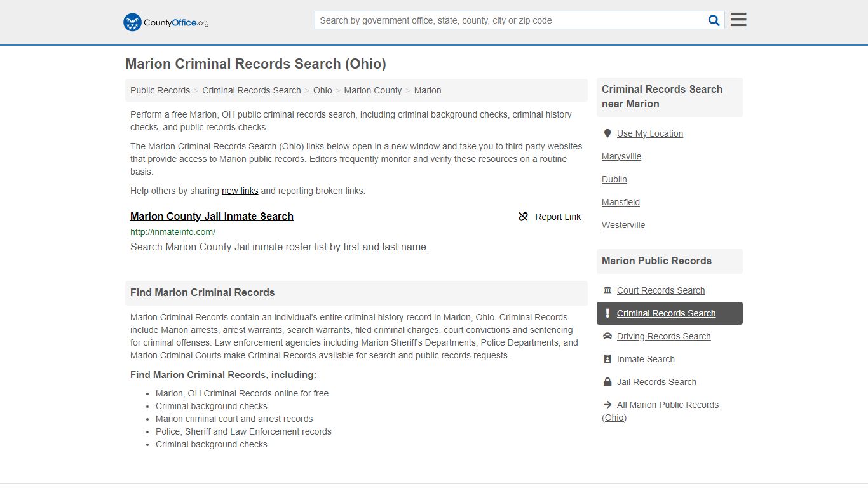Viewport: 868px width, 488px height.
Task: Click 'Marion criminal court and arrest records'
Action: (234, 419)
